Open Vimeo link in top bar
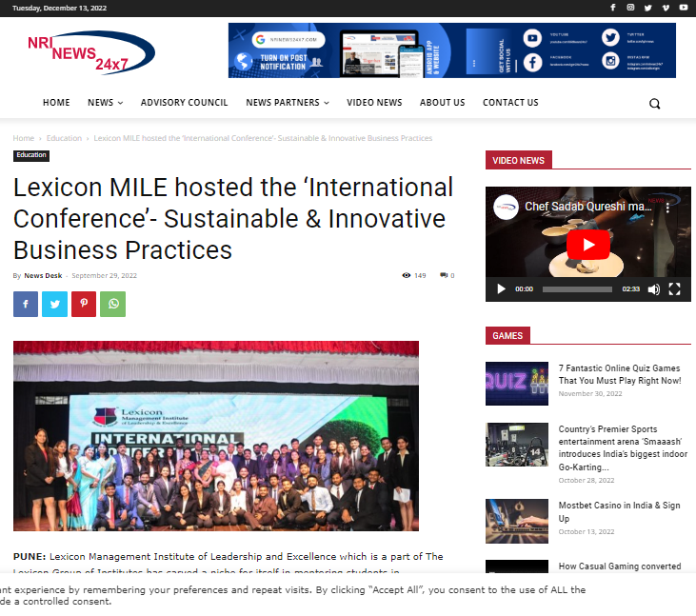 point(666,8)
